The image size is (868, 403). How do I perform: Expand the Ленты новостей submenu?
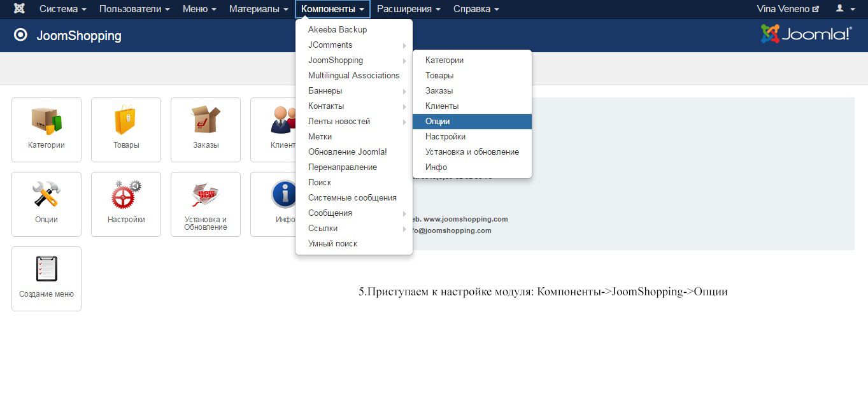354,122
